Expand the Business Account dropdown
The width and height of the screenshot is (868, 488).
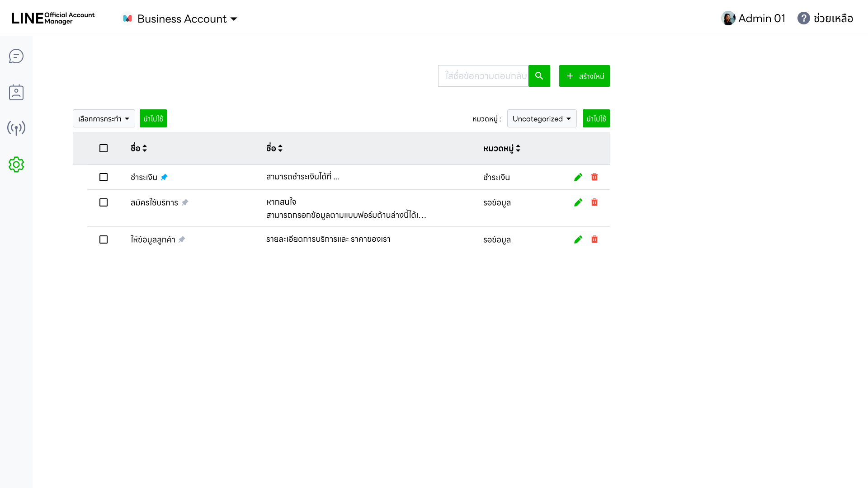coord(181,19)
